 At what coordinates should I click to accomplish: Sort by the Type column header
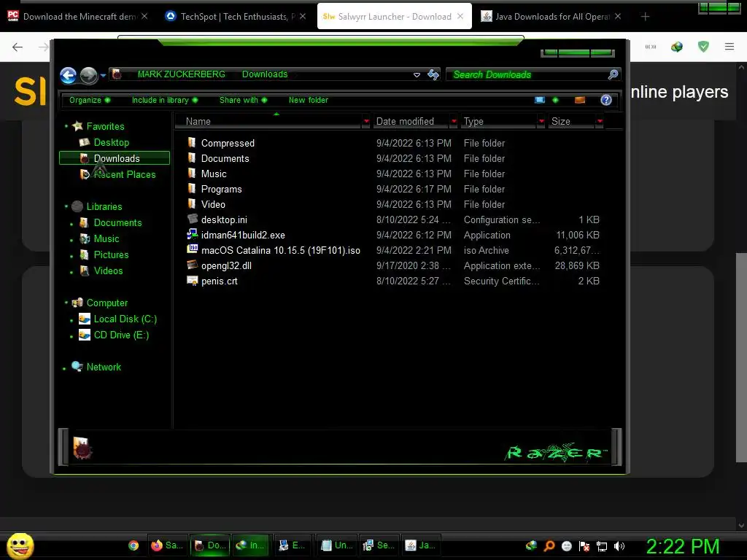pos(498,122)
